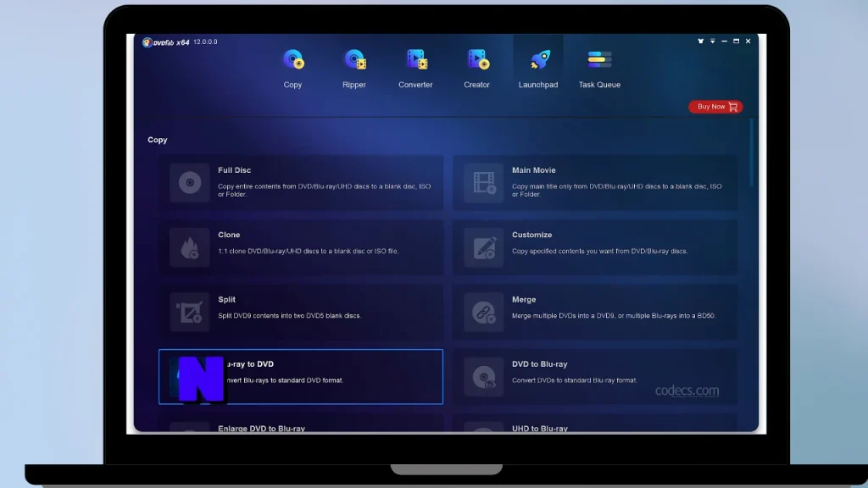Select the Creator tab label
Viewport: 868px width, 488px height.
coord(476,85)
